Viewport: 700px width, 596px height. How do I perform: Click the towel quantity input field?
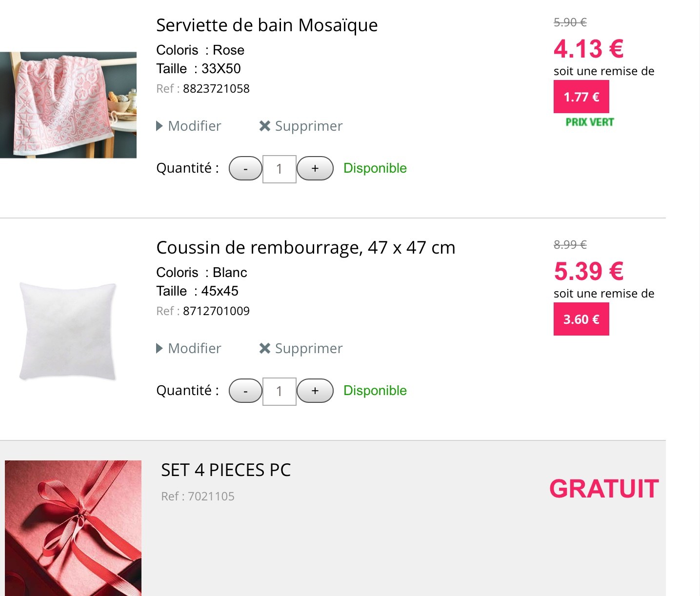pyautogui.click(x=280, y=169)
